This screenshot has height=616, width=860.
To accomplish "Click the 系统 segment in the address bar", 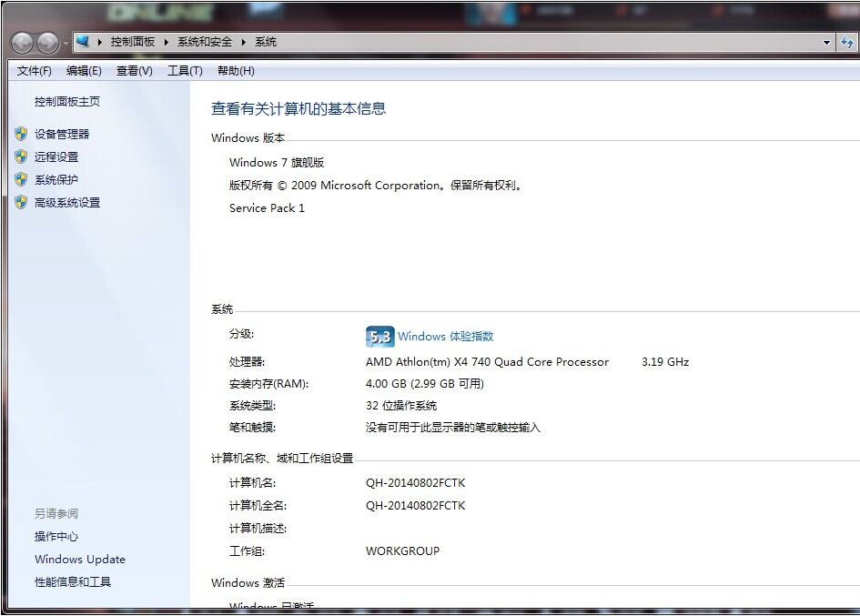I will coord(266,42).
